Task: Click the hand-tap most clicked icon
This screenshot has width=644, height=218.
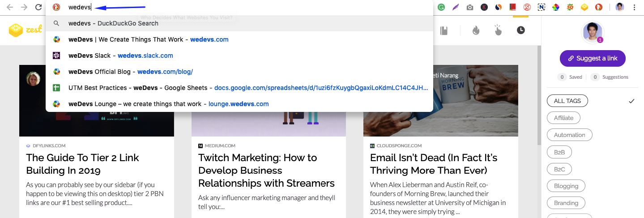Action: pos(498,30)
